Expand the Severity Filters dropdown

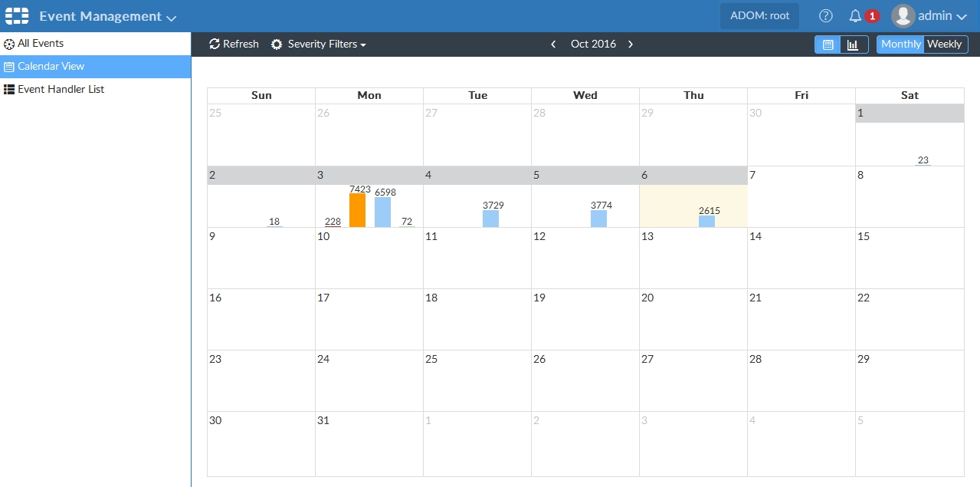[326, 44]
